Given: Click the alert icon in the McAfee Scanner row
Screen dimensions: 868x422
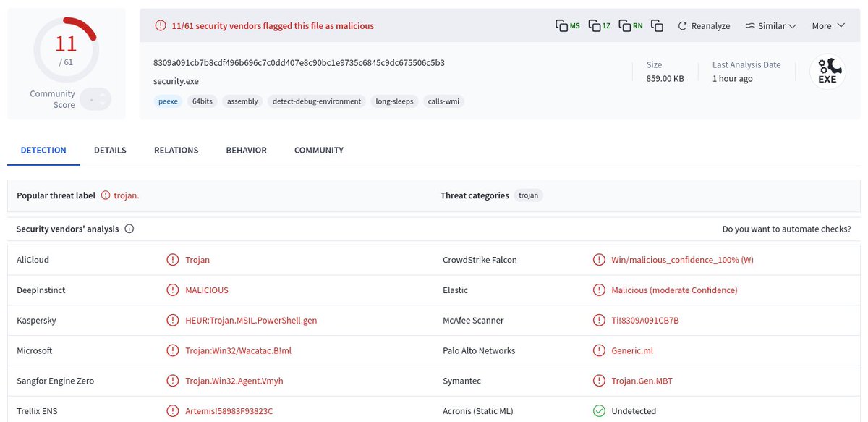Looking at the screenshot, I should (599, 320).
